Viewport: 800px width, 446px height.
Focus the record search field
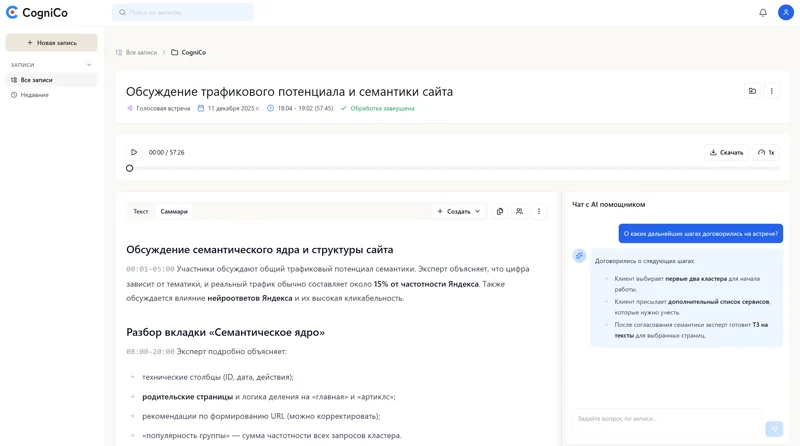coord(183,12)
